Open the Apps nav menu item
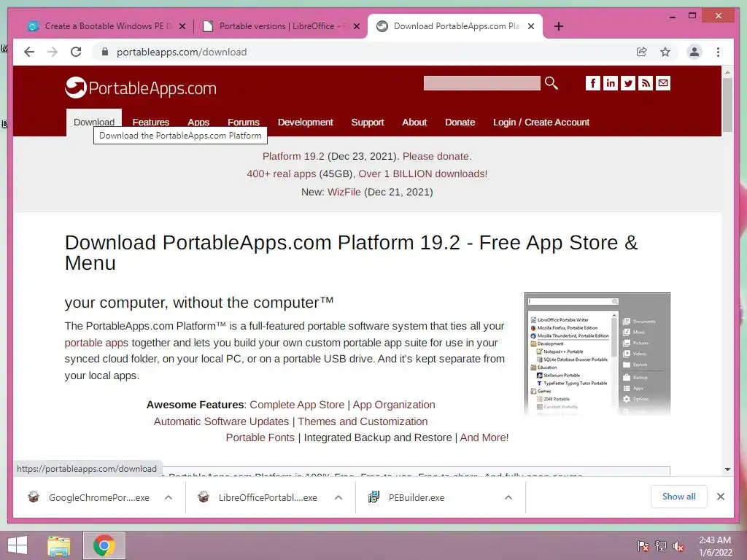 pyautogui.click(x=198, y=122)
